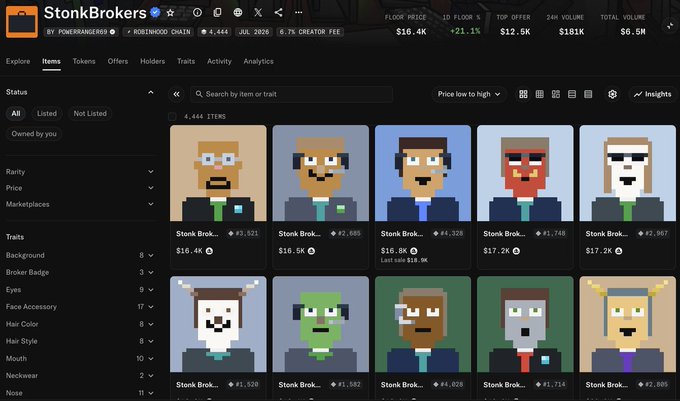Image resolution: width=680 pixels, height=401 pixels.
Task: Open the display settings gear icon
Action: tap(612, 94)
